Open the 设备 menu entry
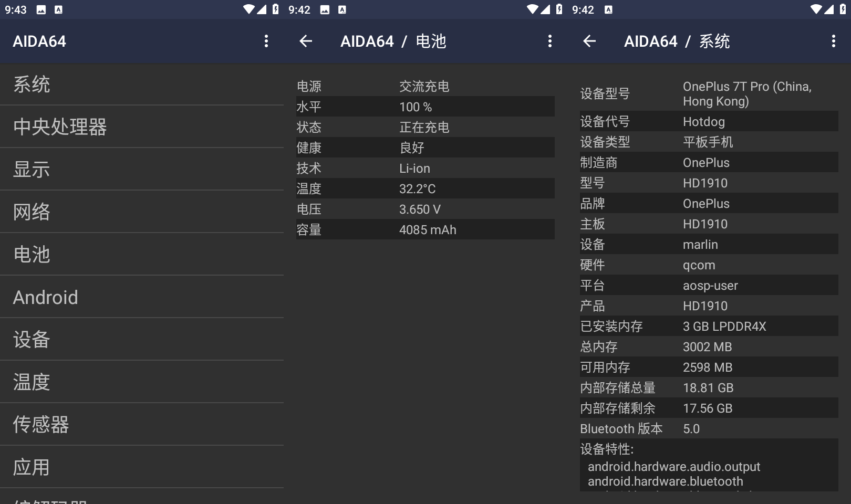Viewport: 851px width, 504px height. pyautogui.click(x=142, y=339)
